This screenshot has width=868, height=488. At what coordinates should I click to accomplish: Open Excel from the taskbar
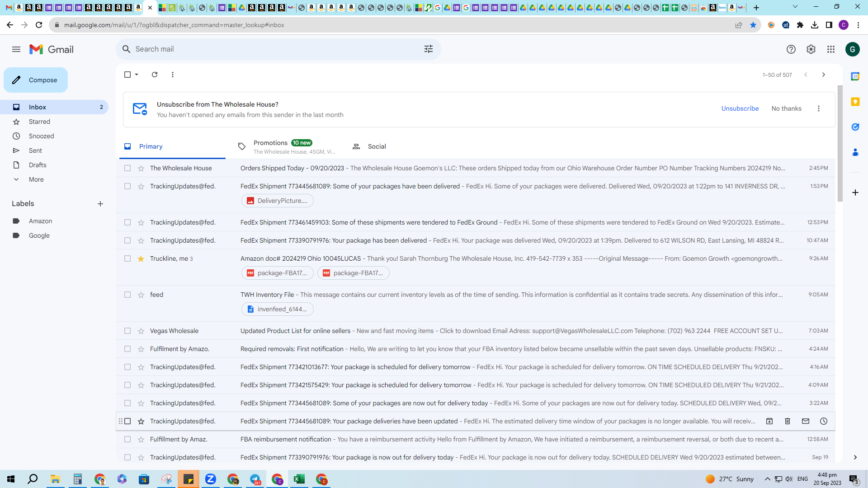[299, 479]
